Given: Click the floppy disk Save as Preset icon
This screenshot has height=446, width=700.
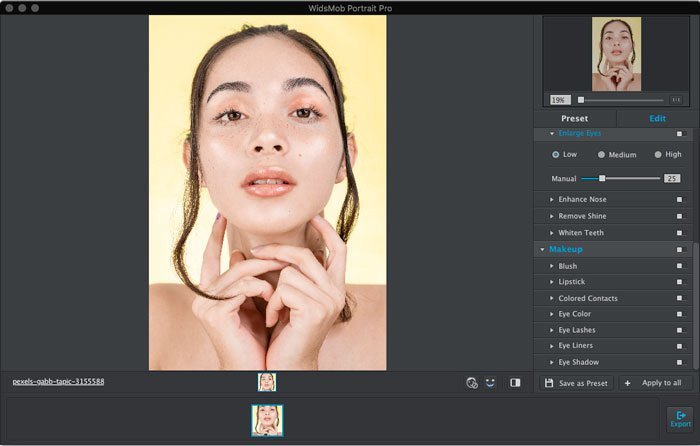Looking at the screenshot, I should 549,383.
